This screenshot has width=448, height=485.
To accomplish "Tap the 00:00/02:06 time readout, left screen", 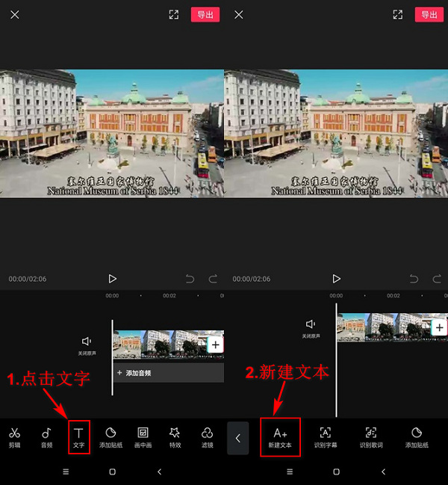I will [28, 279].
